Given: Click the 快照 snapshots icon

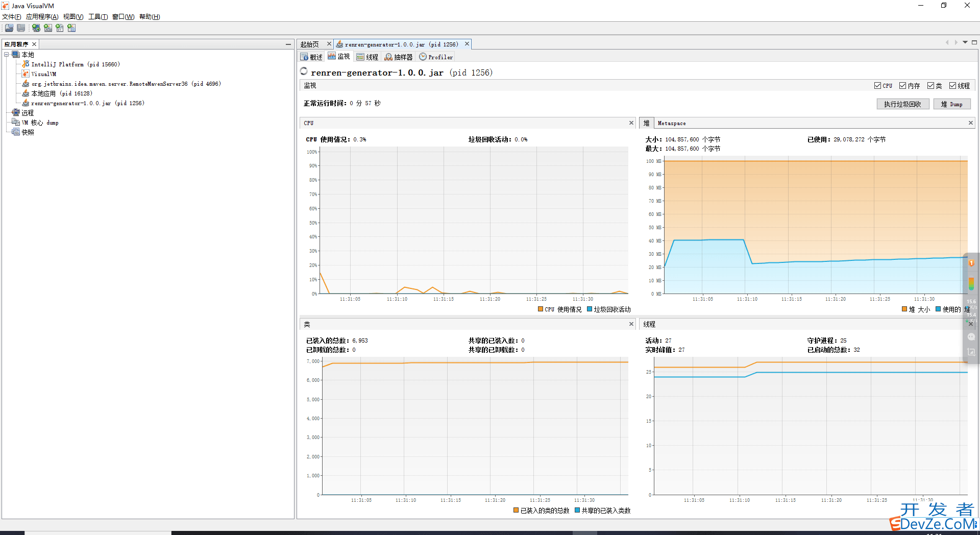Looking at the screenshot, I should pyautogui.click(x=16, y=132).
